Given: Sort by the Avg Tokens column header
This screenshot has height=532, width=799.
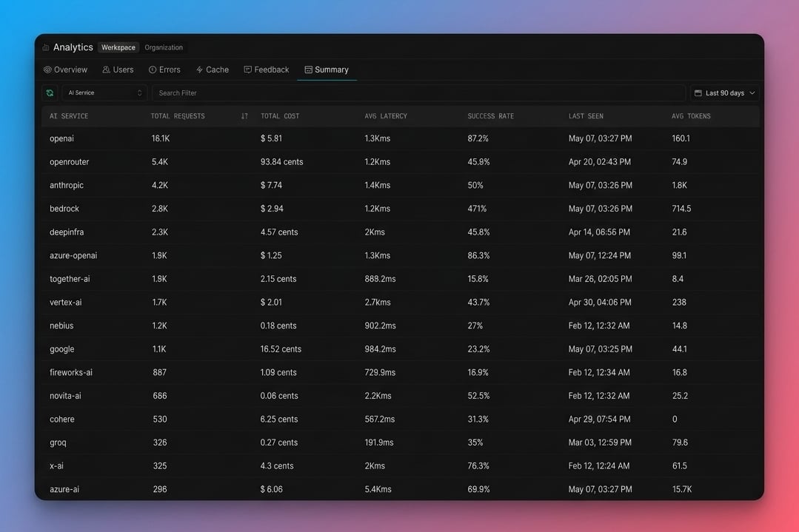Looking at the screenshot, I should point(691,116).
